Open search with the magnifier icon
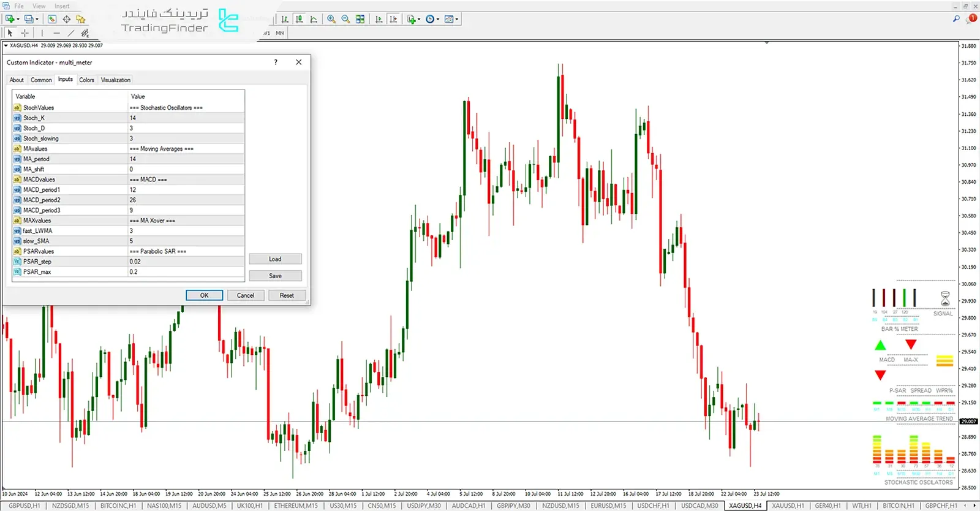980x511 pixels. coord(956,19)
